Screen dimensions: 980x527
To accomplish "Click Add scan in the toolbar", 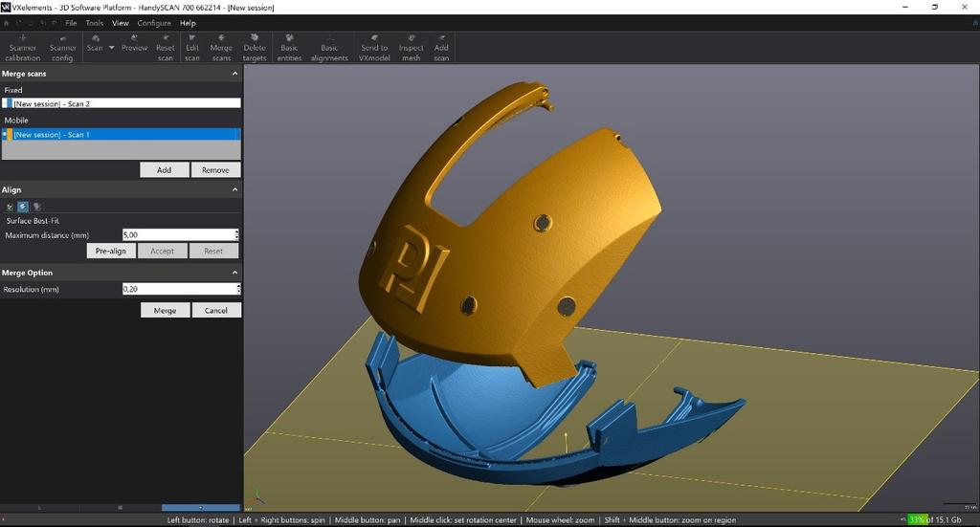I will (x=441, y=48).
